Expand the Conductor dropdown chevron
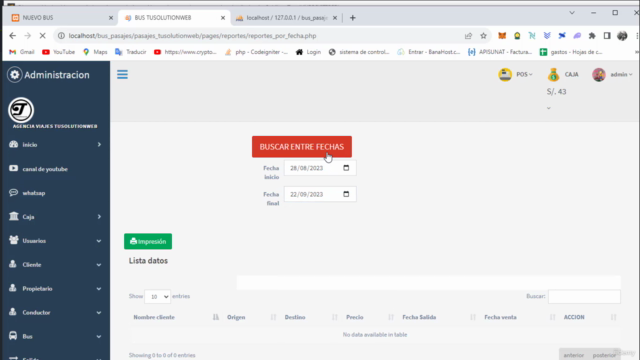640x360 pixels. tap(99, 313)
